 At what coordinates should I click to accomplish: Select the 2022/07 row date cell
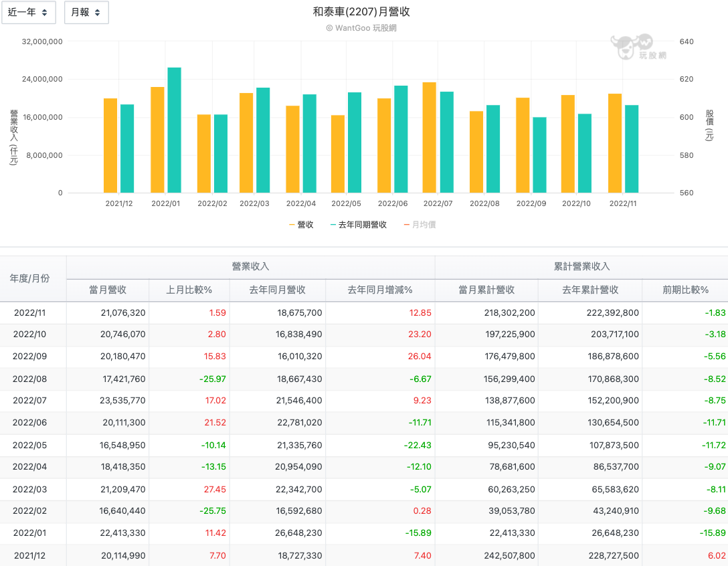pyautogui.click(x=29, y=400)
